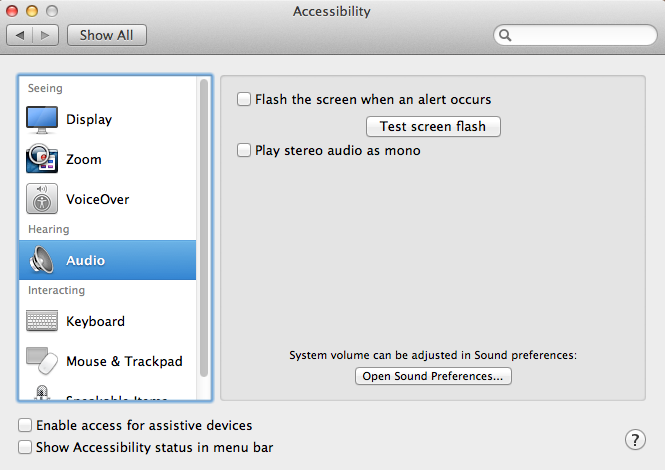The height and width of the screenshot is (470, 665).
Task: Select the Display monitor icon
Action: point(42,120)
